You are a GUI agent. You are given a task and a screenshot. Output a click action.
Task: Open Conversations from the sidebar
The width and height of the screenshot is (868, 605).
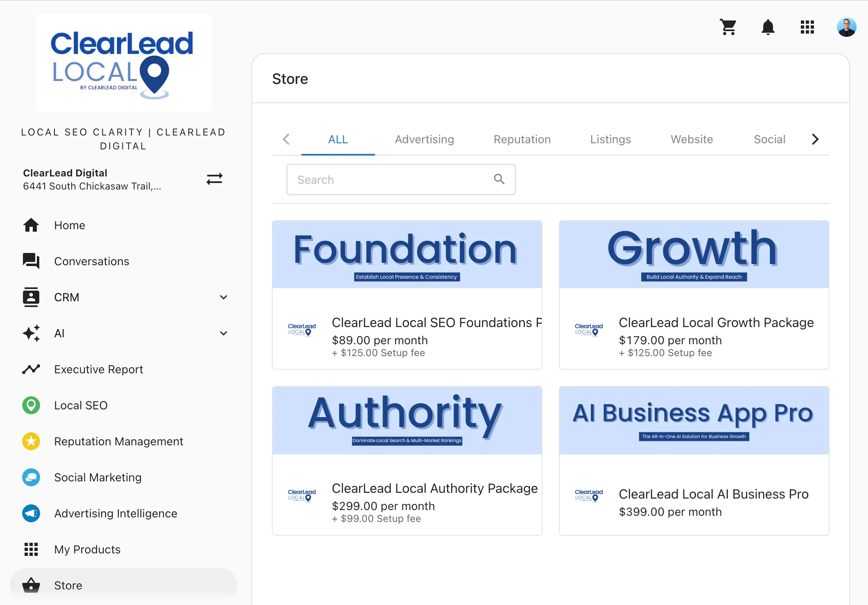pyautogui.click(x=91, y=261)
